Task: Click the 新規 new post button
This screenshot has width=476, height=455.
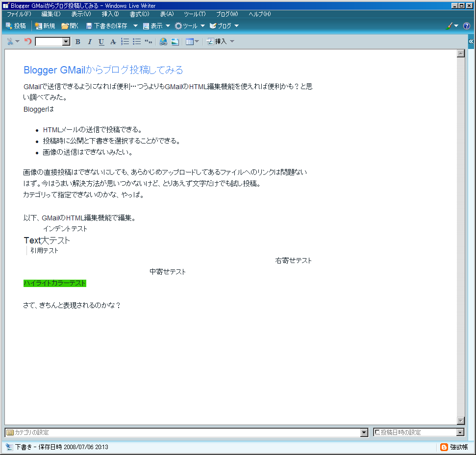Action: (45, 26)
